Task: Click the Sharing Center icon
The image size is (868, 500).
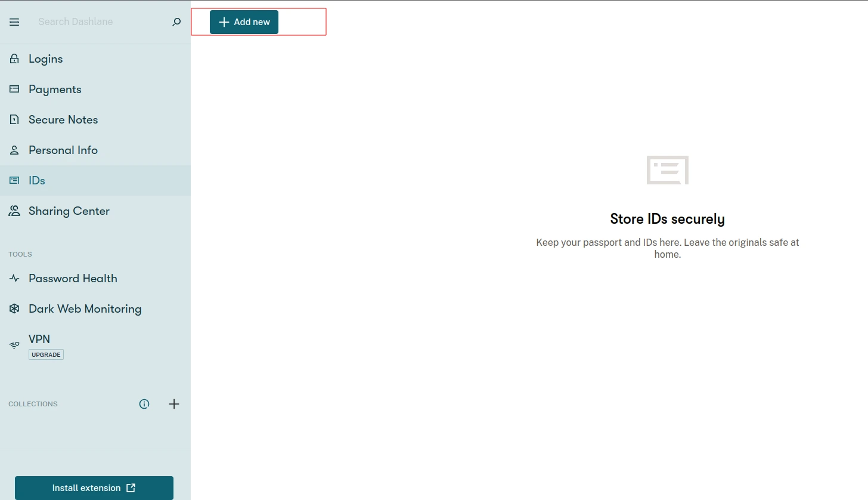Action: [14, 211]
